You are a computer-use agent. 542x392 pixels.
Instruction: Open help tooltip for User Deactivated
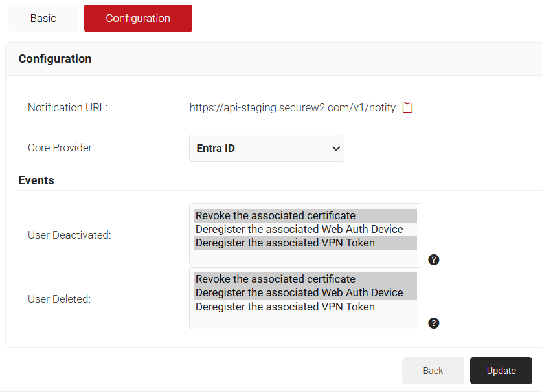tap(434, 259)
